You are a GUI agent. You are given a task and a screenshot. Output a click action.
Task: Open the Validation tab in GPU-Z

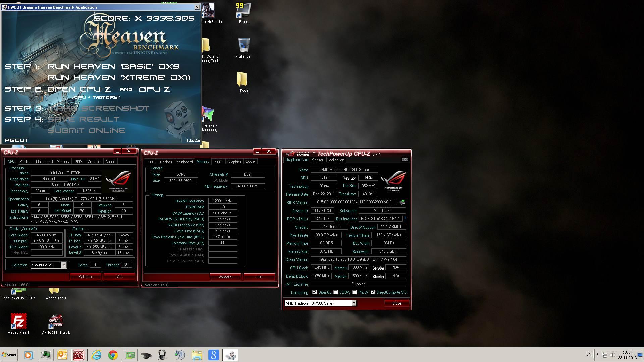point(336,160)
